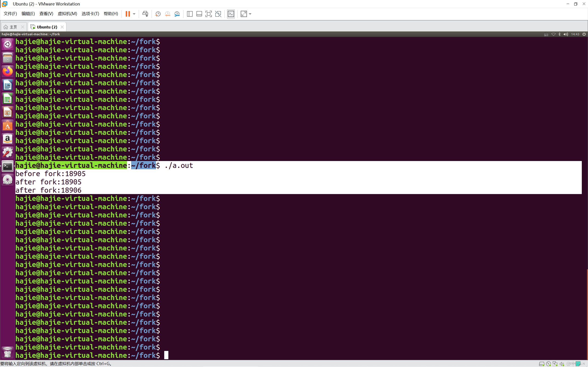Open the Ubuntu system settings gear menu
The image size is (588, 367).
point(584,34)
